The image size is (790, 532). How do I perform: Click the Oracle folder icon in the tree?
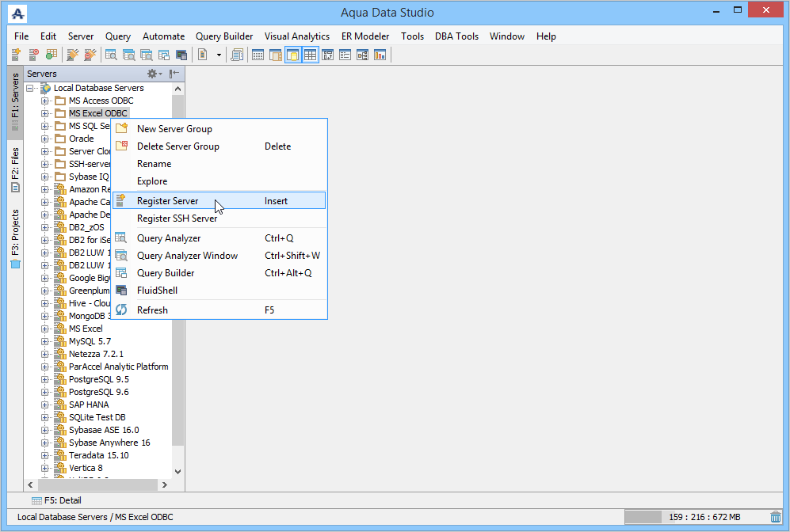pyautogui.click(x=60, y=139)
